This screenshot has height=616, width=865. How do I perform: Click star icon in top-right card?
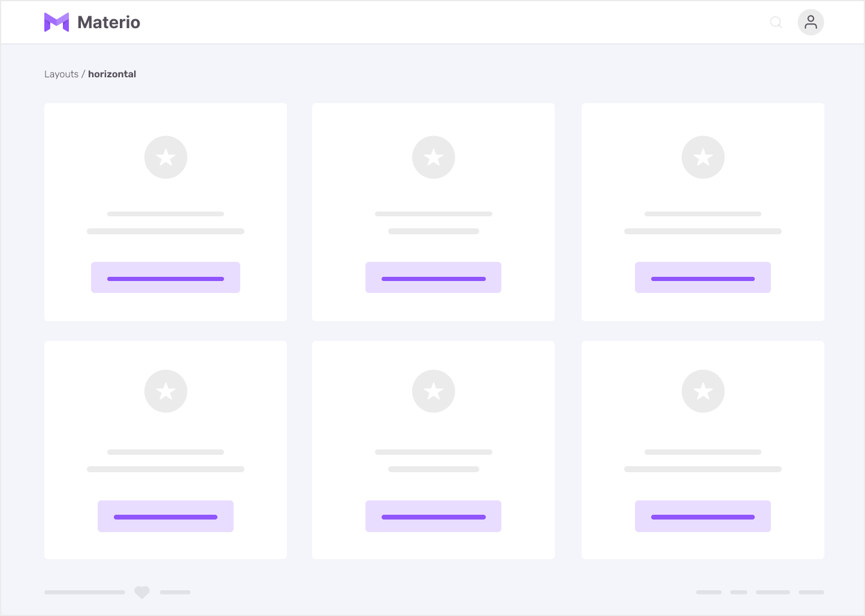(x=703, y=158)
